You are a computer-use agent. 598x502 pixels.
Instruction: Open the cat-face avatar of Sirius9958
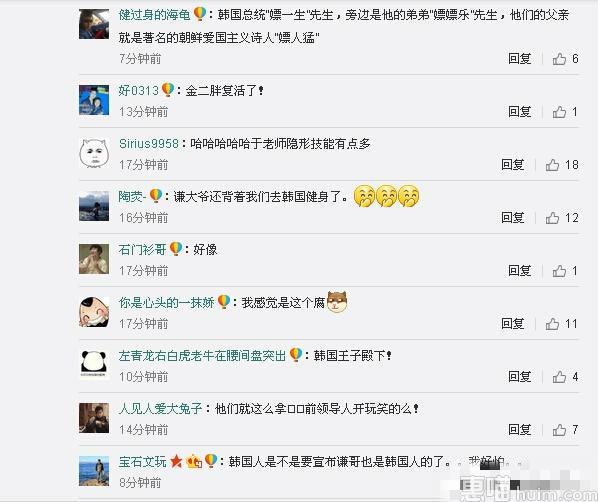point(94,153)
